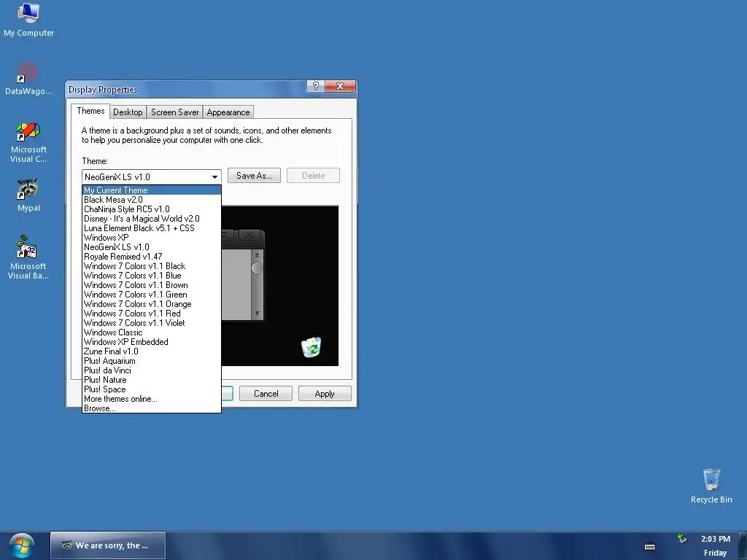Choose Luna Element Black v5.1 + CSS

point(152,228)
